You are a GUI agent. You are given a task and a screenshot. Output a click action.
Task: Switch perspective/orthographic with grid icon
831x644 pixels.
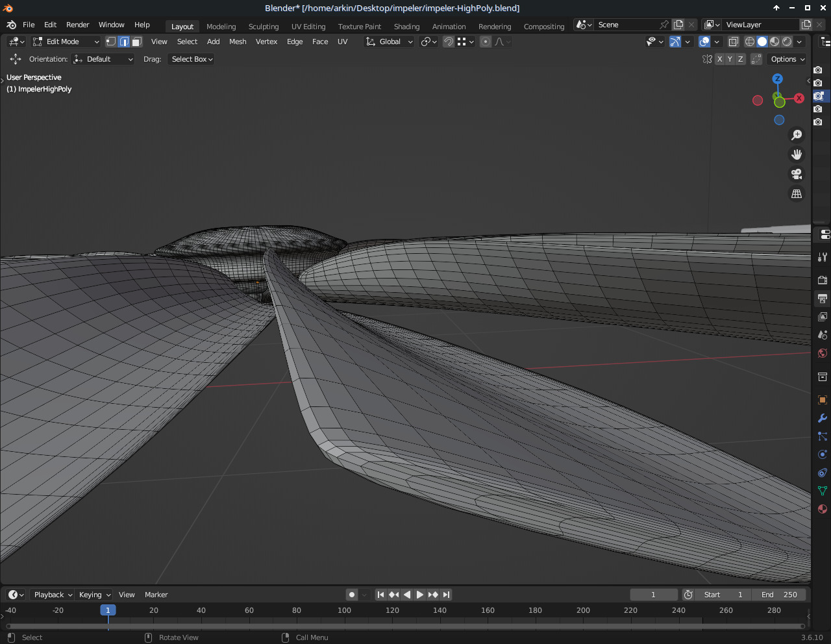797,193
